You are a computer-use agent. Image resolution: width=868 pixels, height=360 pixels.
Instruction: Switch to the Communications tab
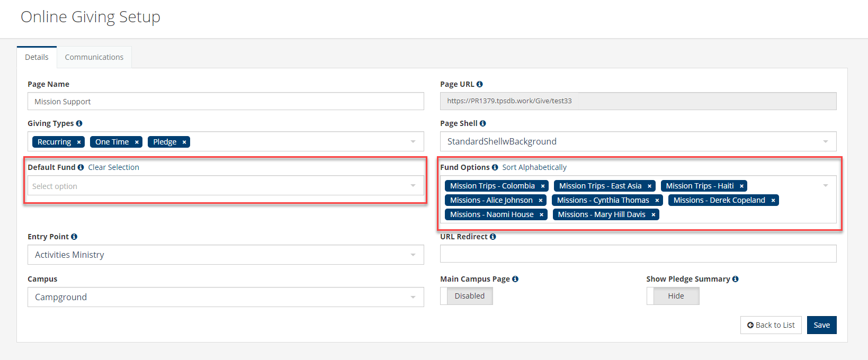click(x=94, y=57)
